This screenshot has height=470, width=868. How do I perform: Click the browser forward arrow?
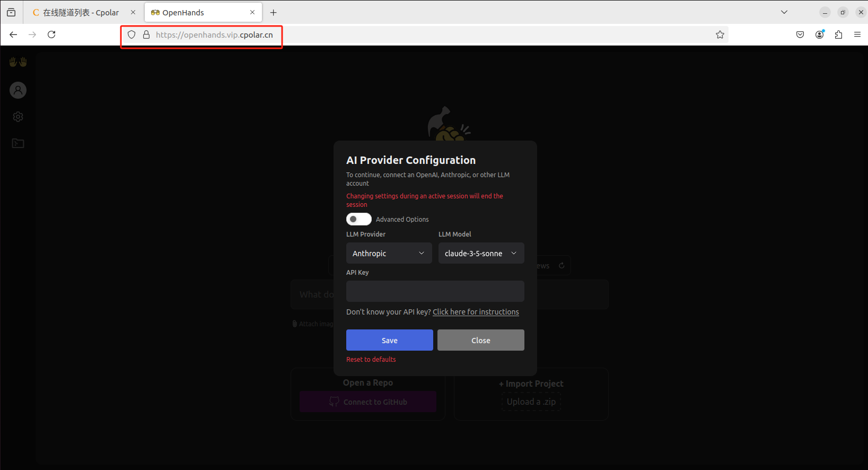pyautogui.click(x=32, y=34)
